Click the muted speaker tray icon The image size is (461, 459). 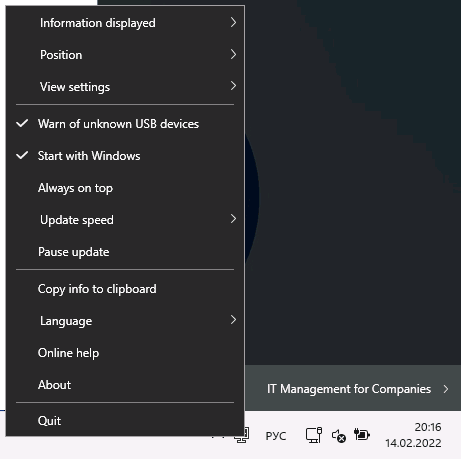[339, 436]
